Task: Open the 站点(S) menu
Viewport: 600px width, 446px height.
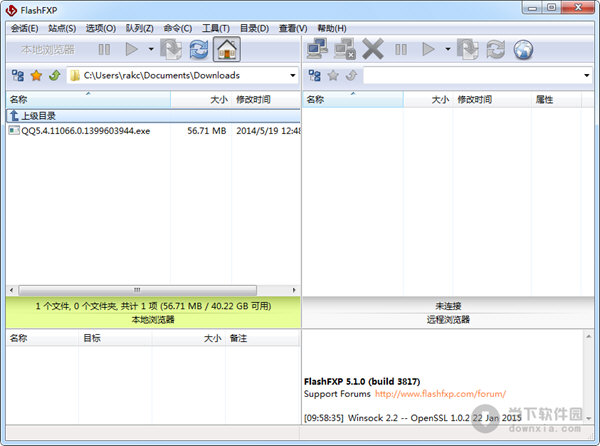Action: point(62,28)
